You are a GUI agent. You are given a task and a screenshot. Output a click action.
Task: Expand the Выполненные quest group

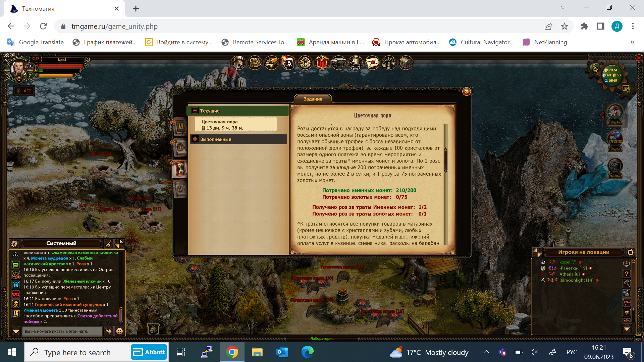click(195, 139)
